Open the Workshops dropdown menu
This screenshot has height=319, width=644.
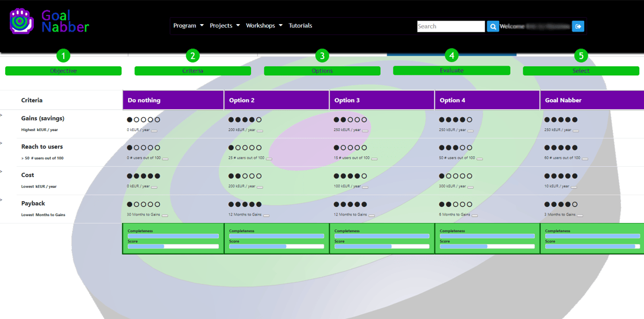coord(264,25)
